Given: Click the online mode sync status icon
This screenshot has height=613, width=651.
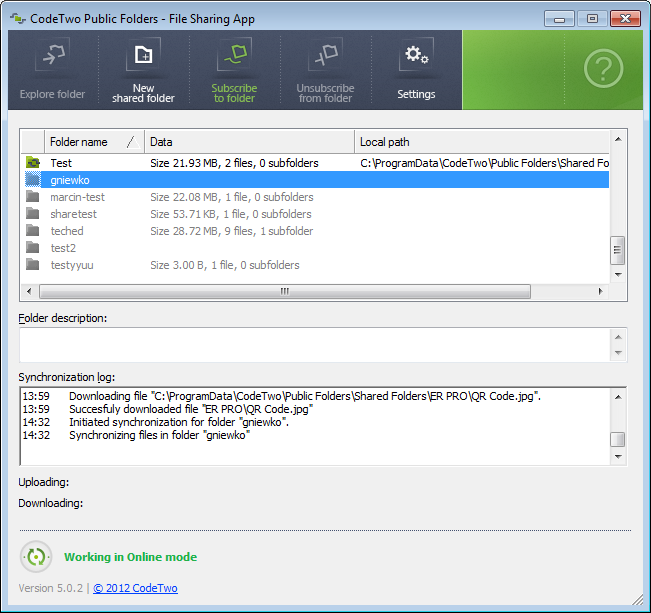Looking at the screenshot, I should [36, 557].
